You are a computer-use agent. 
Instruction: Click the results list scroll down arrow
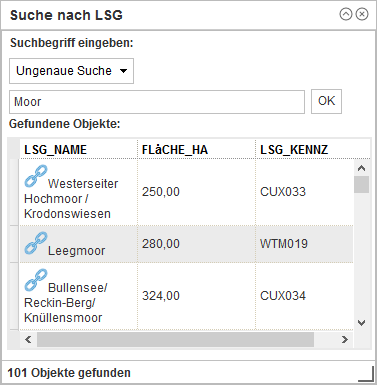click(x=362, y=323)
